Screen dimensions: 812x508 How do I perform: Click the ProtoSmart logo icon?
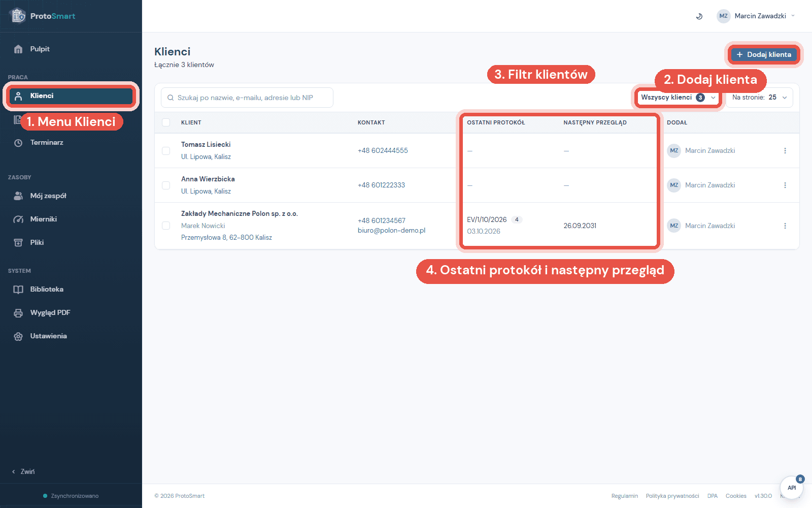18,16
